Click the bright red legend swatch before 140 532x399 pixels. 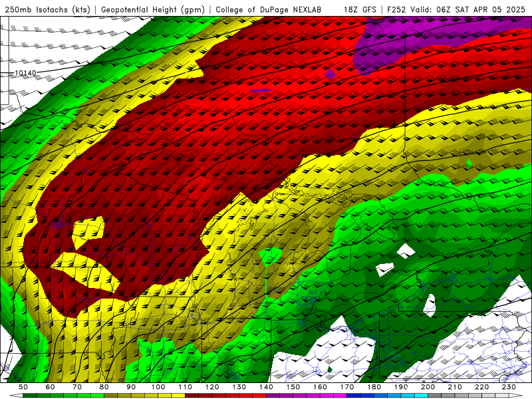pos(259,396)
